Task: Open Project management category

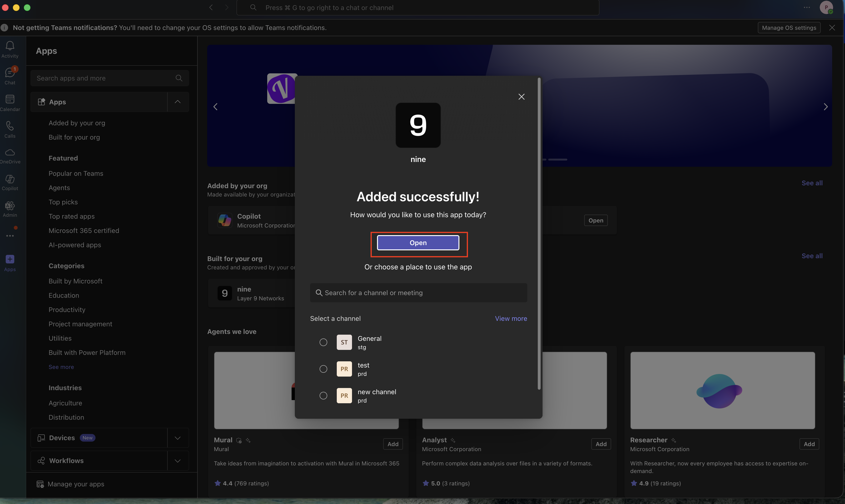Action: click(x=80, y=324)
